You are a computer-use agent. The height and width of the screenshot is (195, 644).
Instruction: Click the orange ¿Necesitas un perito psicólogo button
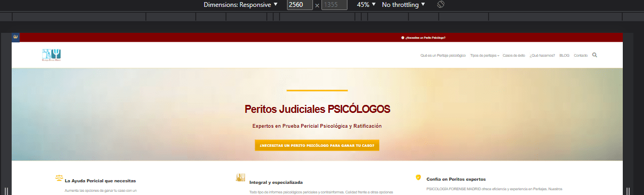317,145
